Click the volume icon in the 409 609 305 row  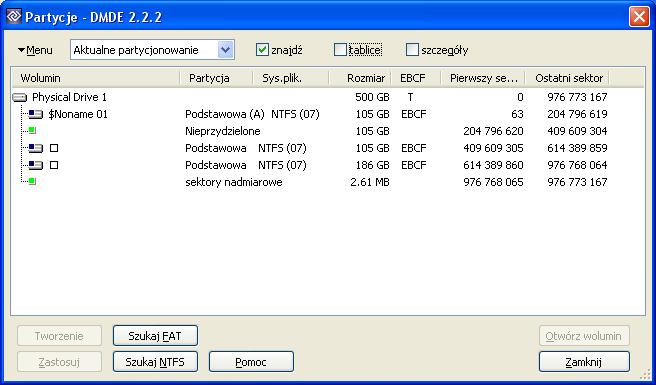click(36, 149)
